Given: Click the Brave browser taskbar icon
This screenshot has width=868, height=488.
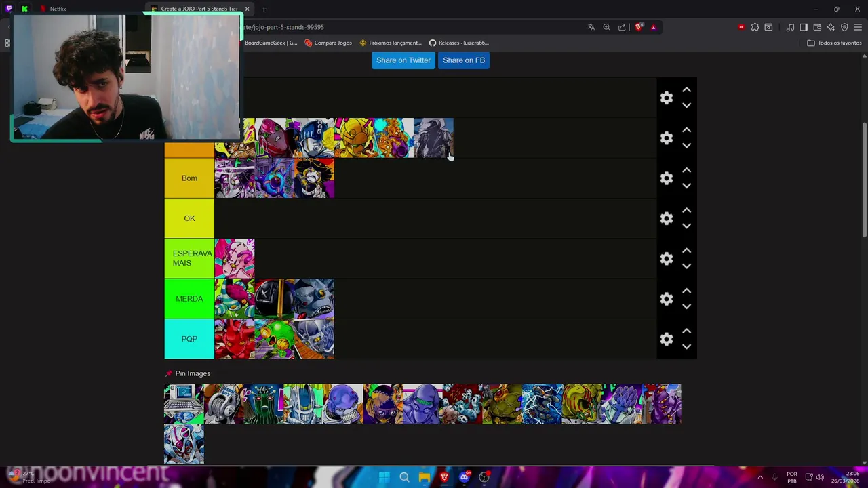Looking at the screenshot, I should (x=444, y=477).
